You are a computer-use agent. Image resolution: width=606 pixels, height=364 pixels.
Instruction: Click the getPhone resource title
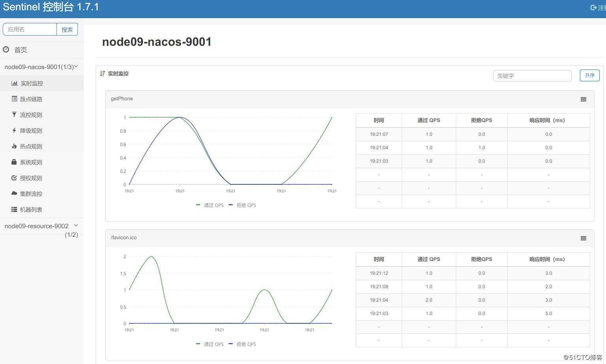click(x=122, y=99)
